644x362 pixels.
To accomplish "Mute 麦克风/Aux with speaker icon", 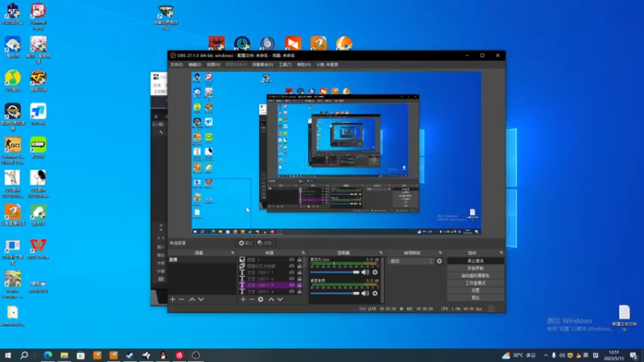I will pyautogui.click(x=365, y=272).
